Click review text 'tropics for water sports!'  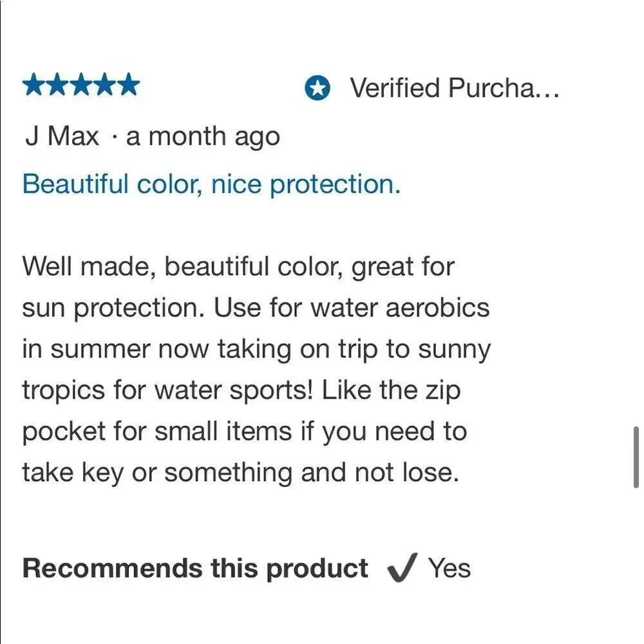pos(167,390)
